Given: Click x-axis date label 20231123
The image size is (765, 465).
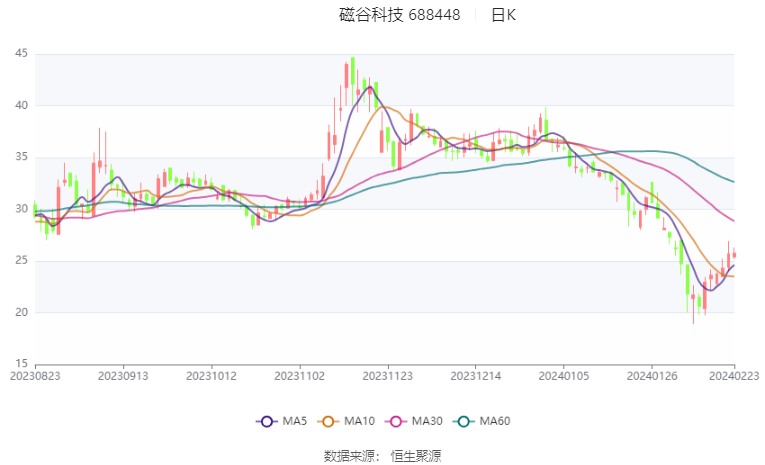Looking at the screenshot, I should tap(387, 376).
